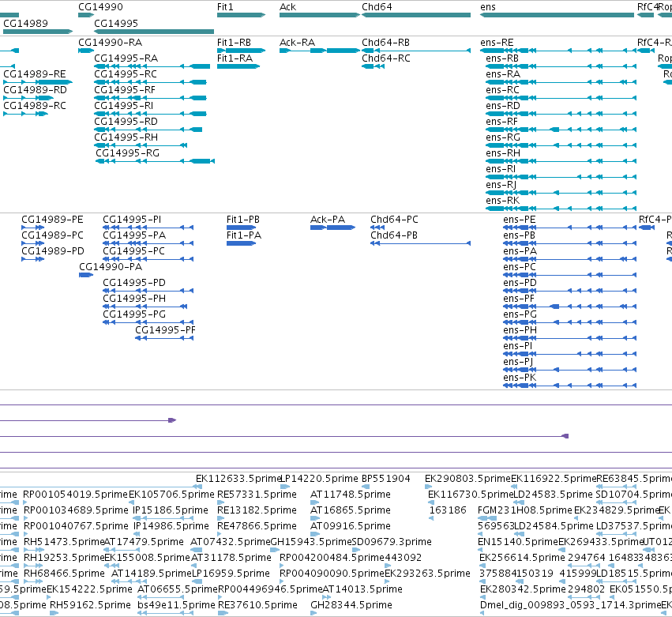This screenshot has height=617, width=672.
Task: Click protein ens-PK
Action: pos(520,378)
